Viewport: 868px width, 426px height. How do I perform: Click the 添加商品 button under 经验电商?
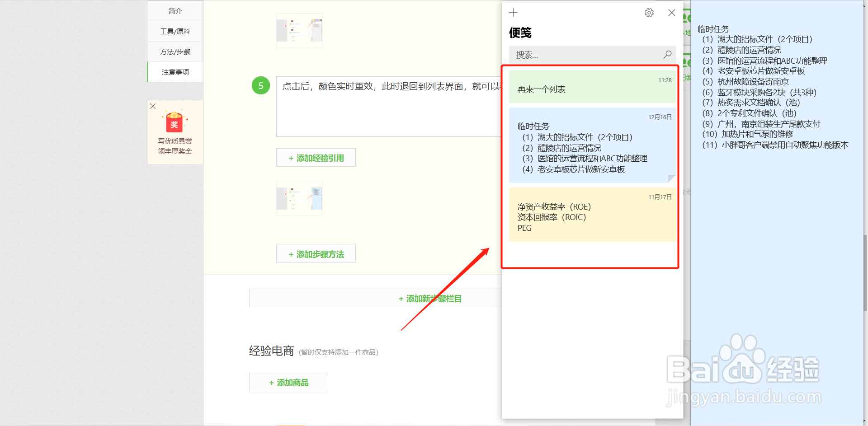[288, 382]
